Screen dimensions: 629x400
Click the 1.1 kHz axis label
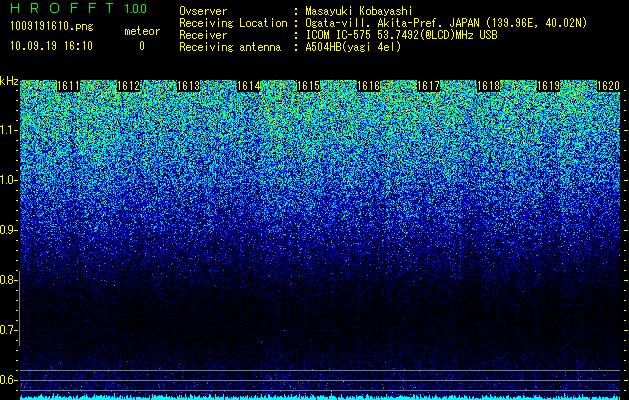tap(7, 130)
